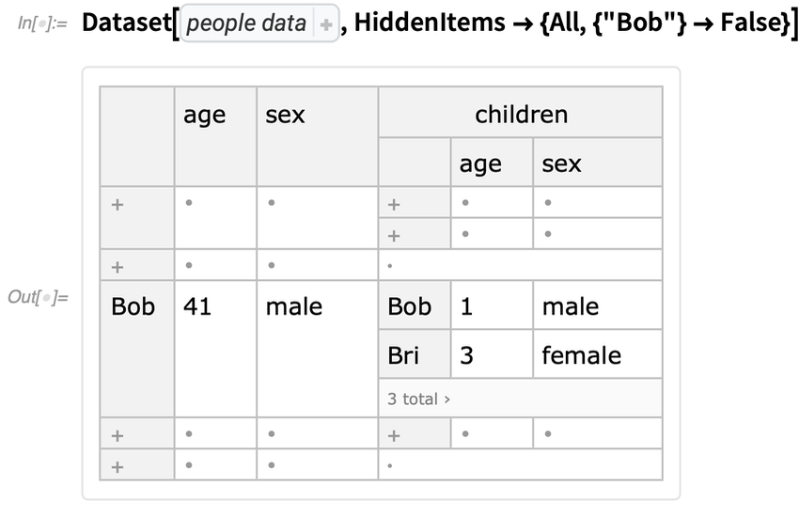Viewport: 799px width, 532px height.
Task: Click the plus icon on the people data chip
Action: coord(326,25)
